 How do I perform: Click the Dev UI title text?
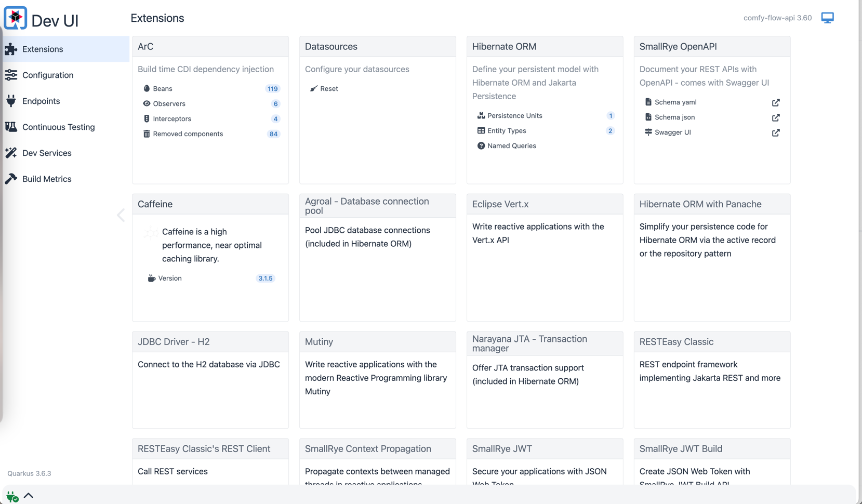pos(55,20)
